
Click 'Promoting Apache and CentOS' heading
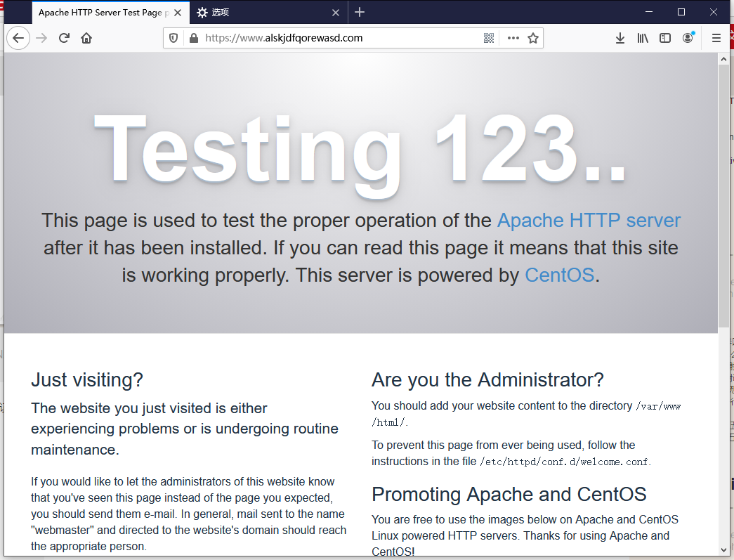click(509, 494)
